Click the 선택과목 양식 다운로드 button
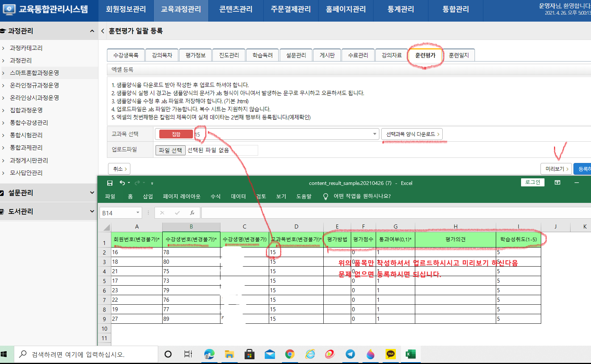The width and height of the screenshot is (591, 364). 412,134
